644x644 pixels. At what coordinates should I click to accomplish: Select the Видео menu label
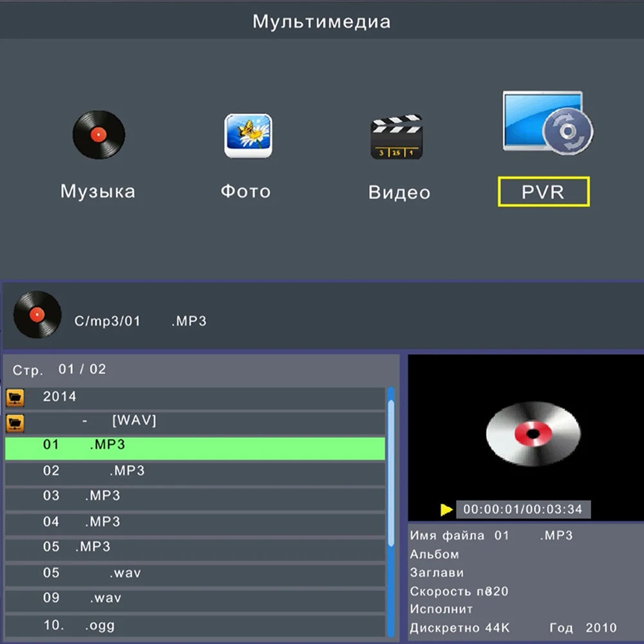(399, 192)
